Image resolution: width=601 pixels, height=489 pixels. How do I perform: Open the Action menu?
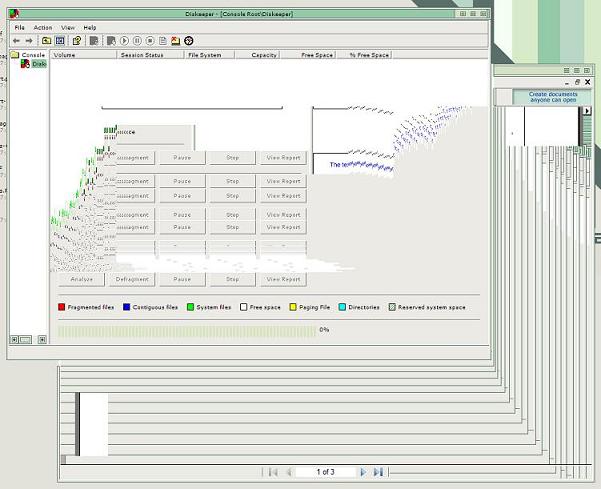pos(43,28)
